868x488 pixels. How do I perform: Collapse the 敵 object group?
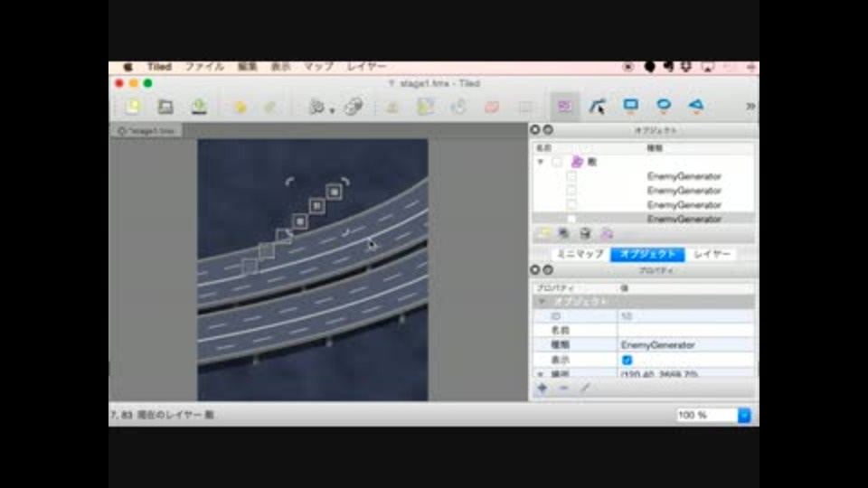(541, 162)
